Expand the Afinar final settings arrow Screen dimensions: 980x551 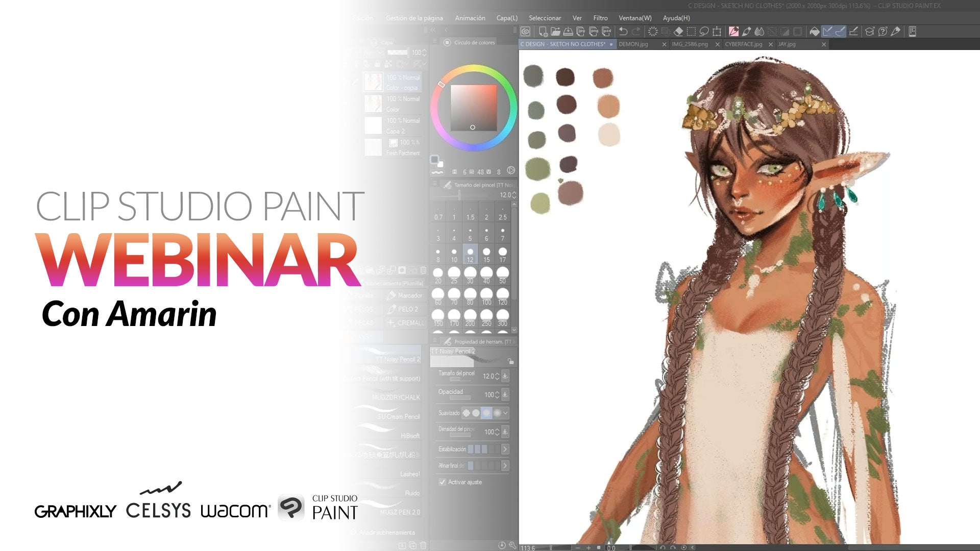pos(505,465)
